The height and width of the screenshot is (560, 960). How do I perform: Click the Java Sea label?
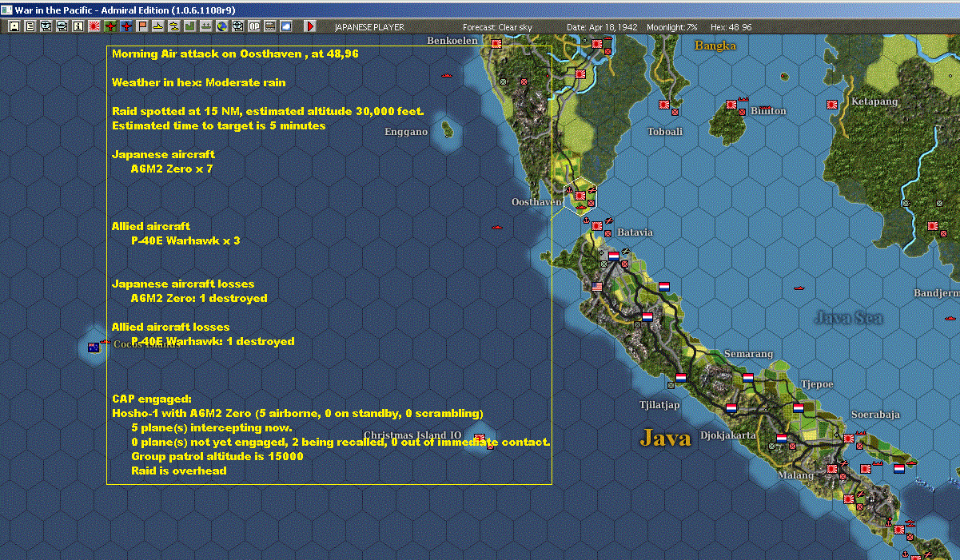[x=848, y=318]
